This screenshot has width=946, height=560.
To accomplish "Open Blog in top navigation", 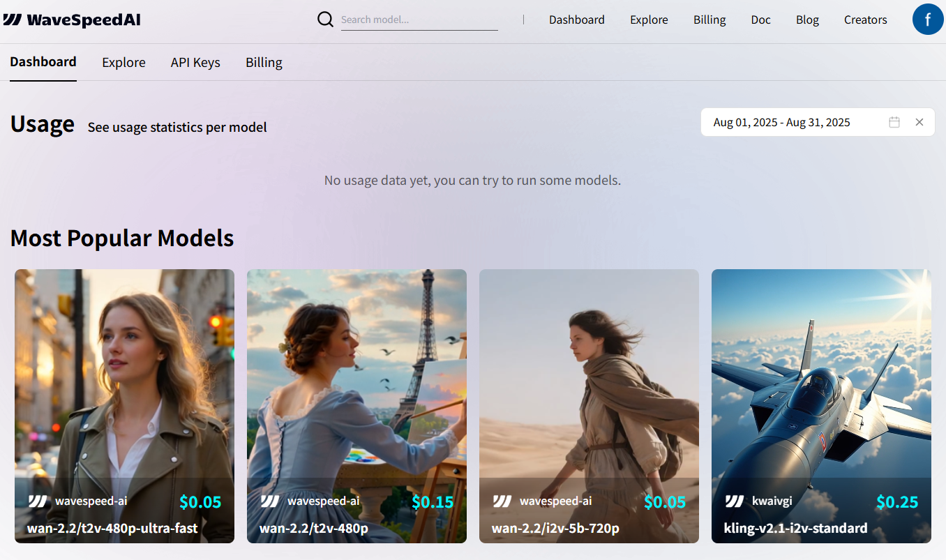I will click(807, 20).
